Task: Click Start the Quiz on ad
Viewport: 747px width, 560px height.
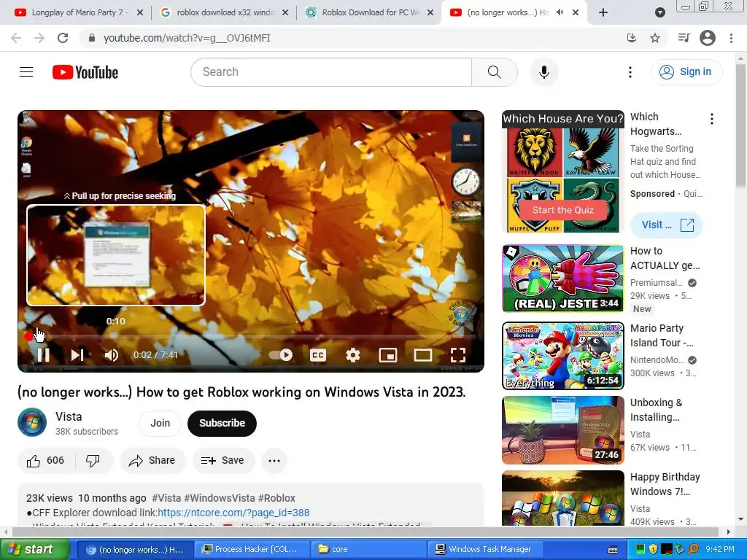Action: pyautogui.click(x=562, y=210)
